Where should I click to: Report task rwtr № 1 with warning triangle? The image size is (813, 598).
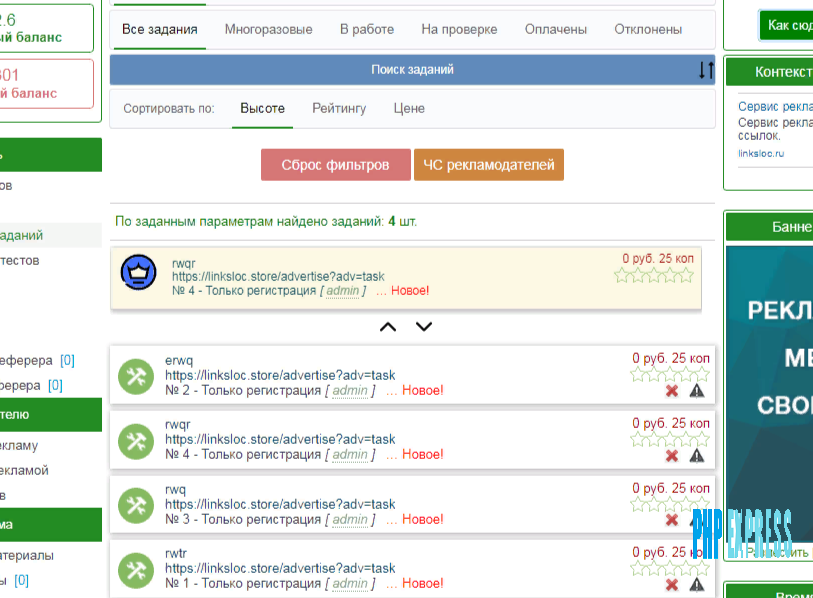697,585
